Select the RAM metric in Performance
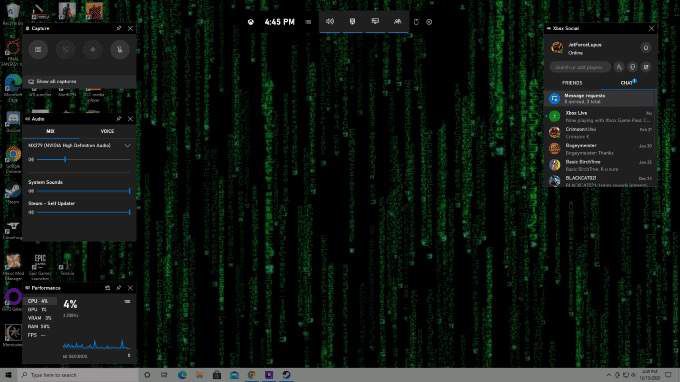The image size is (680, 382). pos(40,326)
